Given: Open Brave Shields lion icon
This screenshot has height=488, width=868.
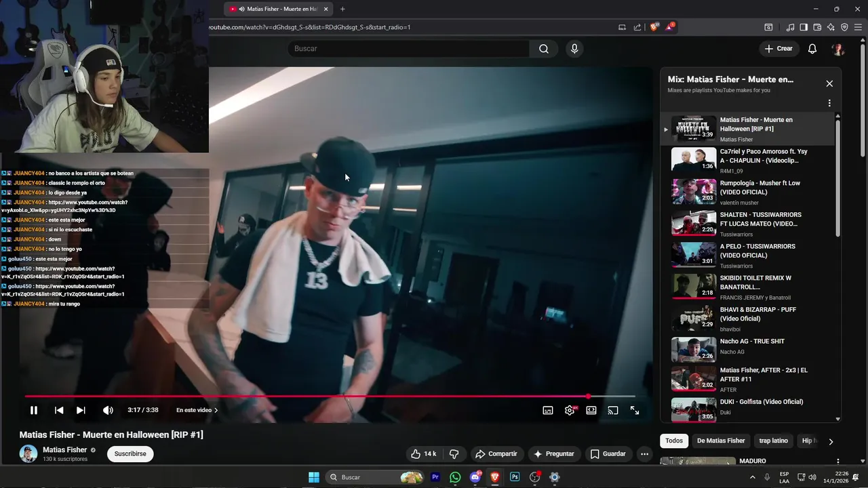Looking at the screenshot, I should (x=654, y=27).
